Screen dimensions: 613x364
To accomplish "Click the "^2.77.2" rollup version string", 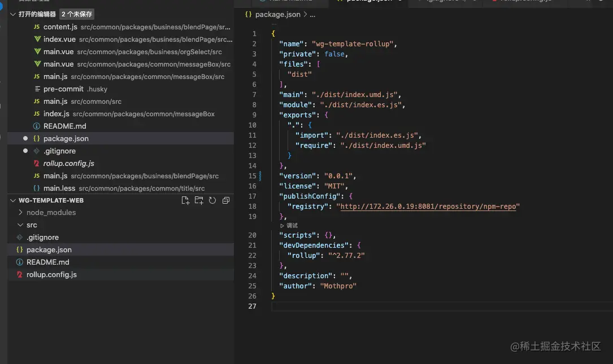I will [x=346, y=256].
